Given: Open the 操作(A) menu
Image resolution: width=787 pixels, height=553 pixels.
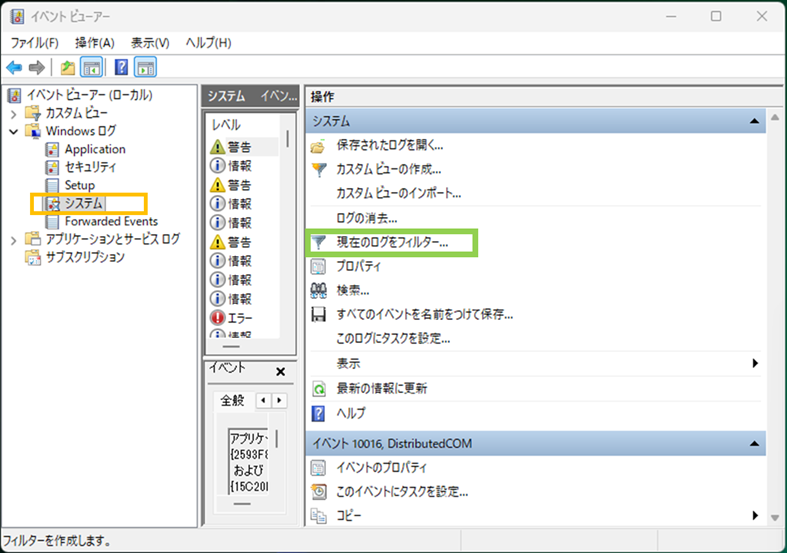Looking at the screenshot, I should (94, 43).
